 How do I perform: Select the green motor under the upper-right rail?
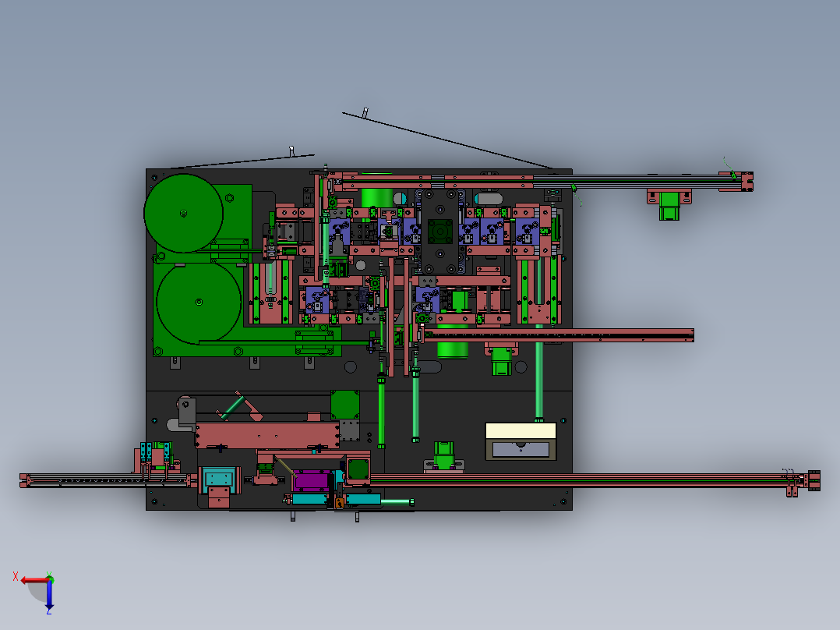point(669,207)
